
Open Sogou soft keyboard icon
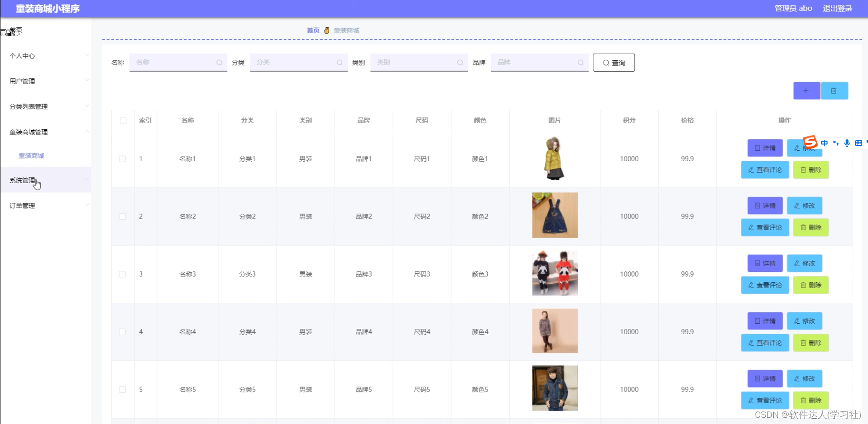point(858,143)
